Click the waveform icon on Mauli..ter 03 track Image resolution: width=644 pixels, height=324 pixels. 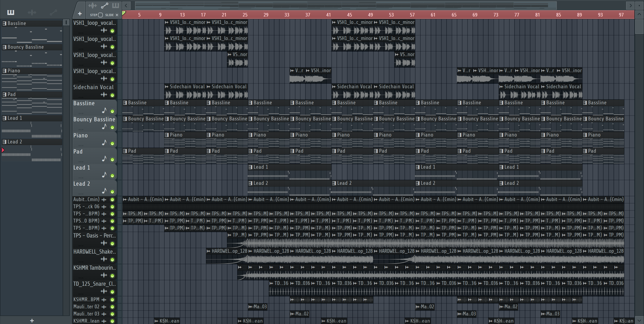click(104, 314)
